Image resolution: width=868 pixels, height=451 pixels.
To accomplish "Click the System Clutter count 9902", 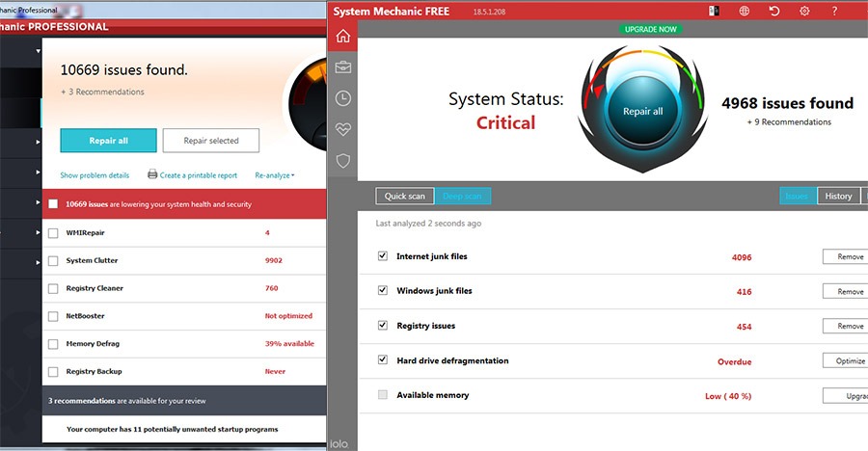I will tap(274, 260).
